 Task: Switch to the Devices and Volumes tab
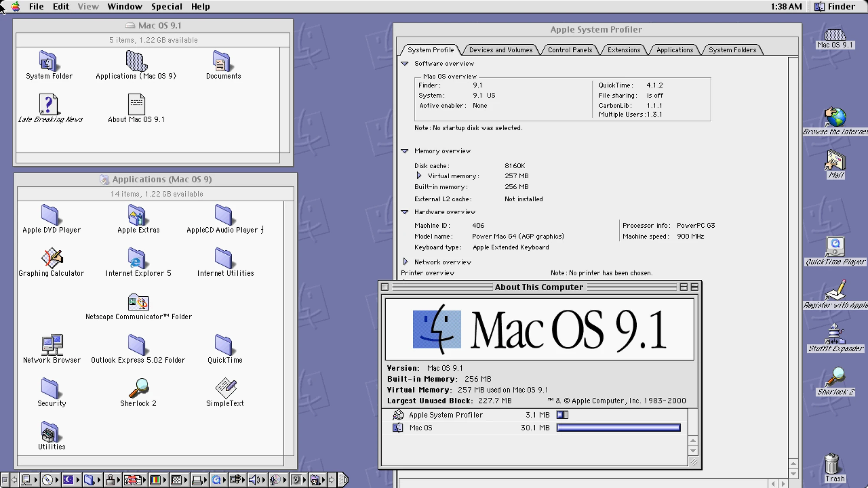pyautogui.click(x=501, y=49)
